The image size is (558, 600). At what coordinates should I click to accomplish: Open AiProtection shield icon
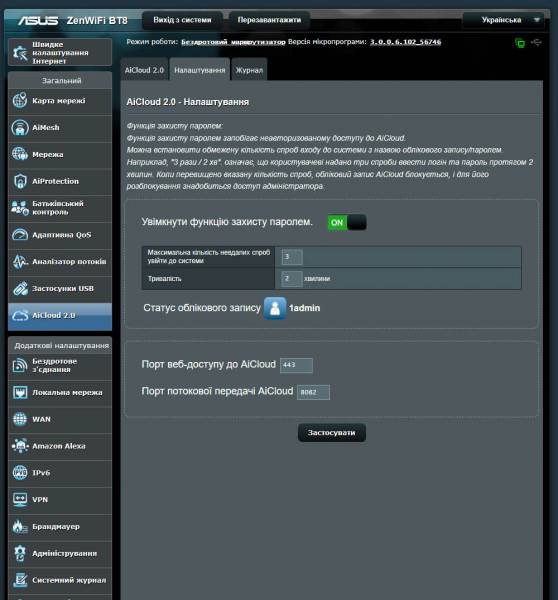tap(20, 181)
